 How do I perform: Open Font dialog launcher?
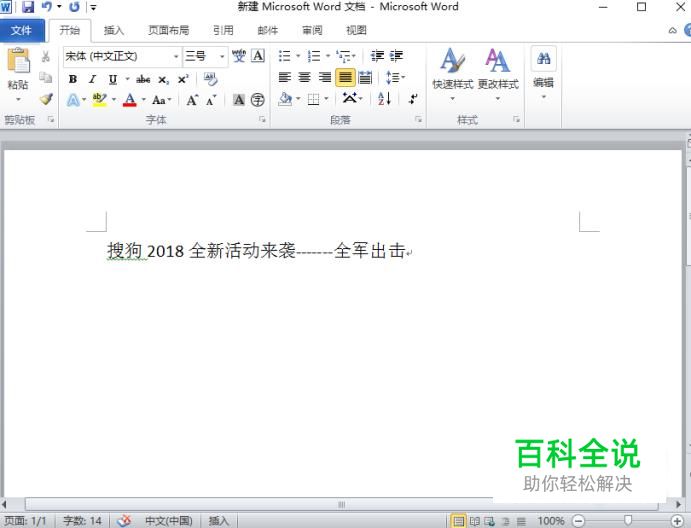click(262, 119)
